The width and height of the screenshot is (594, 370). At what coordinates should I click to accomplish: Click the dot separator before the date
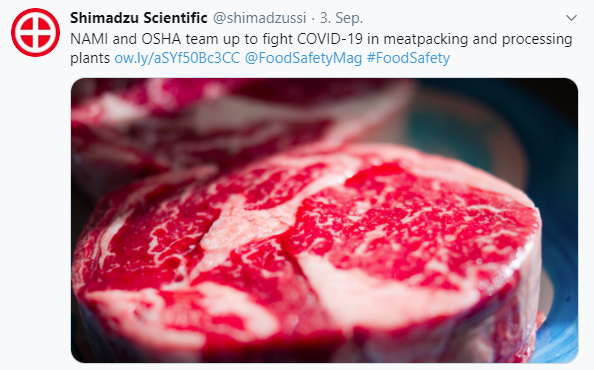click(313, 18)
